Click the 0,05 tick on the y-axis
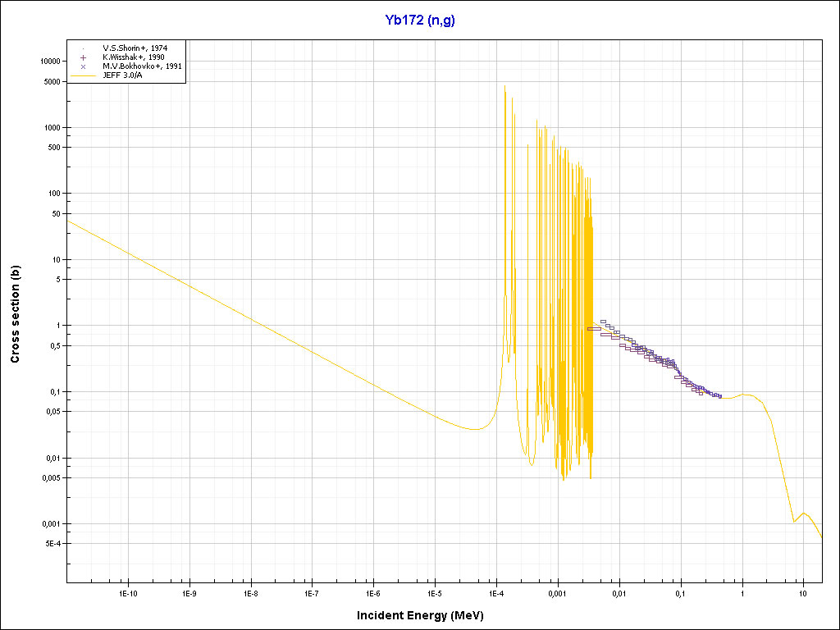Screen dimensions: 840x630 (53, 412)
